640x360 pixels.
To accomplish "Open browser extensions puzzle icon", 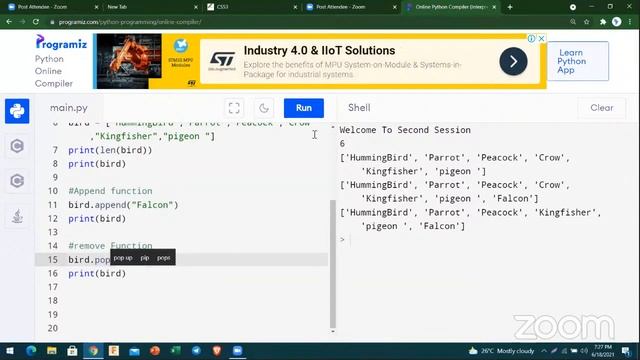I will (603, 22).
